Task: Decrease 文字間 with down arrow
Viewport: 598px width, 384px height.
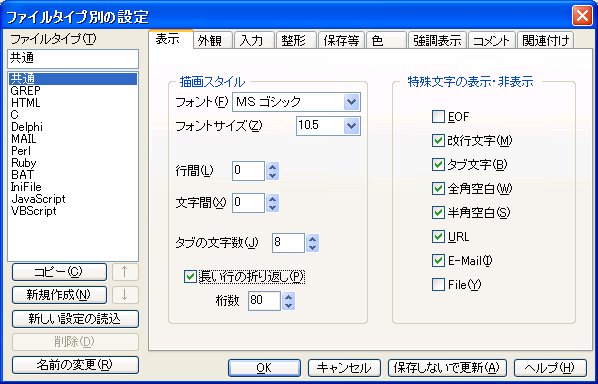Action: [x=272, y=207]
